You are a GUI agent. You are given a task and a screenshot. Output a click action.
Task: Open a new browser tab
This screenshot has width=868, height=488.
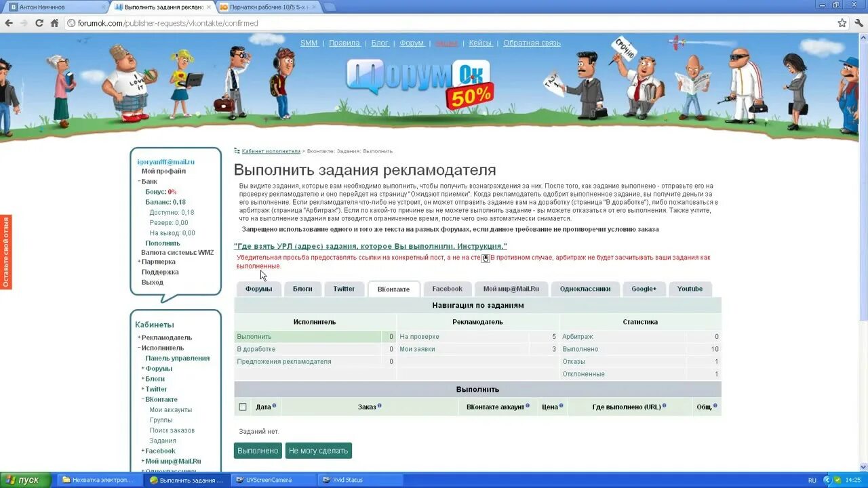330,7
